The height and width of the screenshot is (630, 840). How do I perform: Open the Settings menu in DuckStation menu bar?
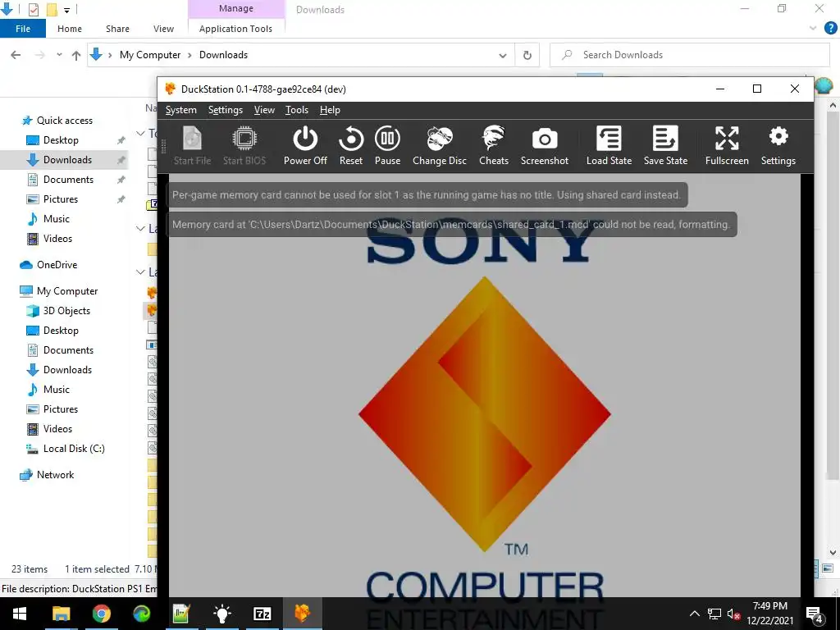coord(225,110)
